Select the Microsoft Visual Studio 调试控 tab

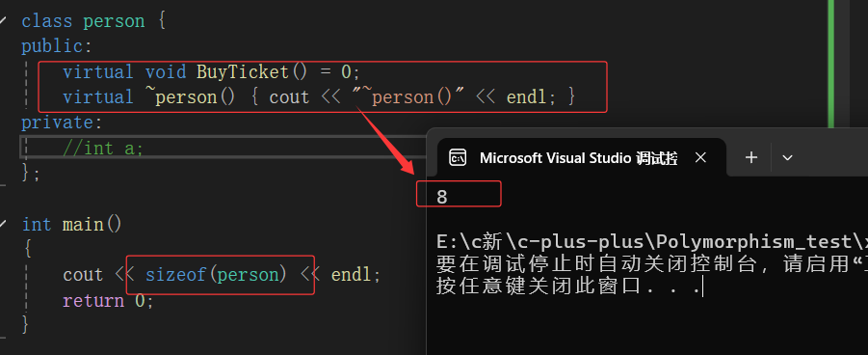click(581, 158)
